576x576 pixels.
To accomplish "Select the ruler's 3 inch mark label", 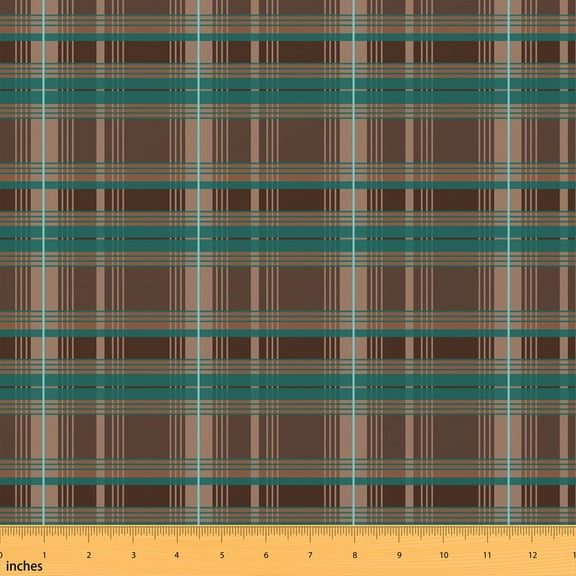I will (133, 555).
